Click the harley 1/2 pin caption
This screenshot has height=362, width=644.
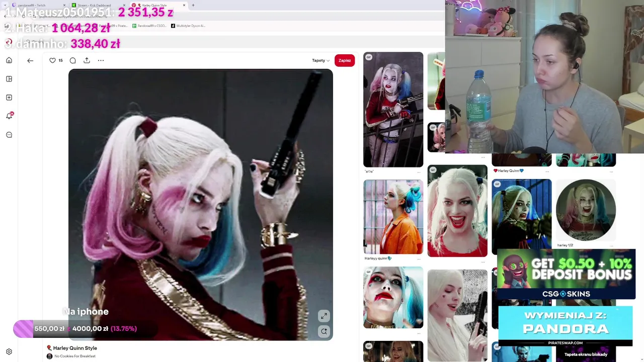[x=565, y=245]
